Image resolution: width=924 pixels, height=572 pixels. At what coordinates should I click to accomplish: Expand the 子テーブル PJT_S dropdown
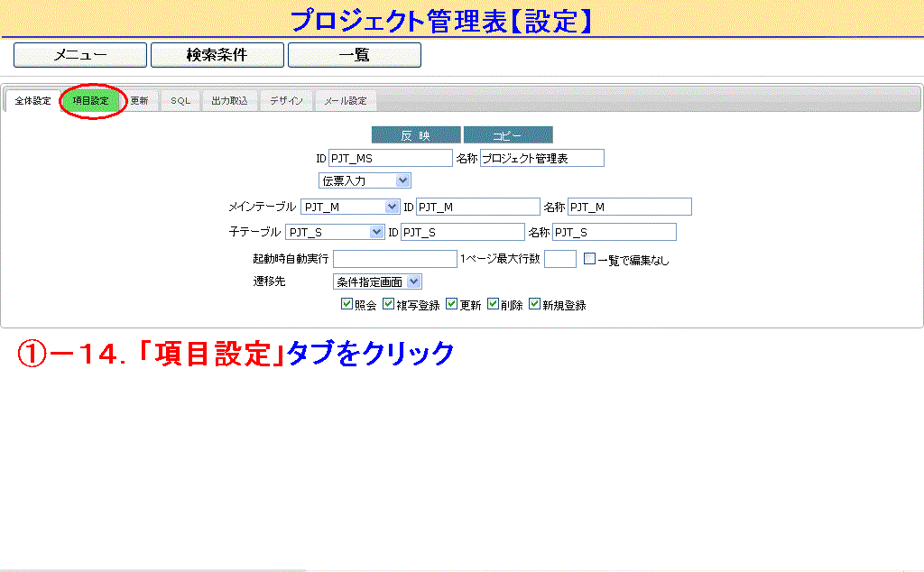[x=335, y=233]
